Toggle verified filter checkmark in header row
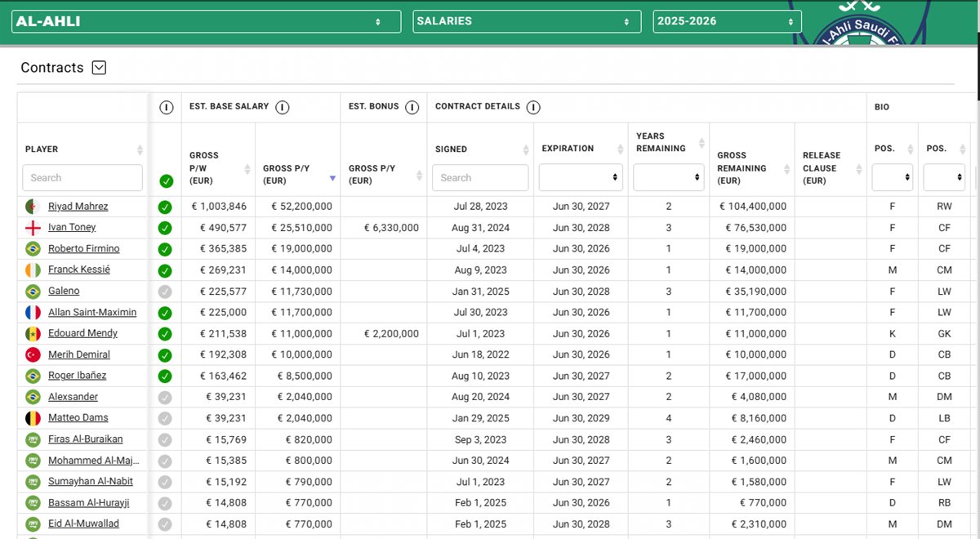980x539 pixels. point(167,181)
